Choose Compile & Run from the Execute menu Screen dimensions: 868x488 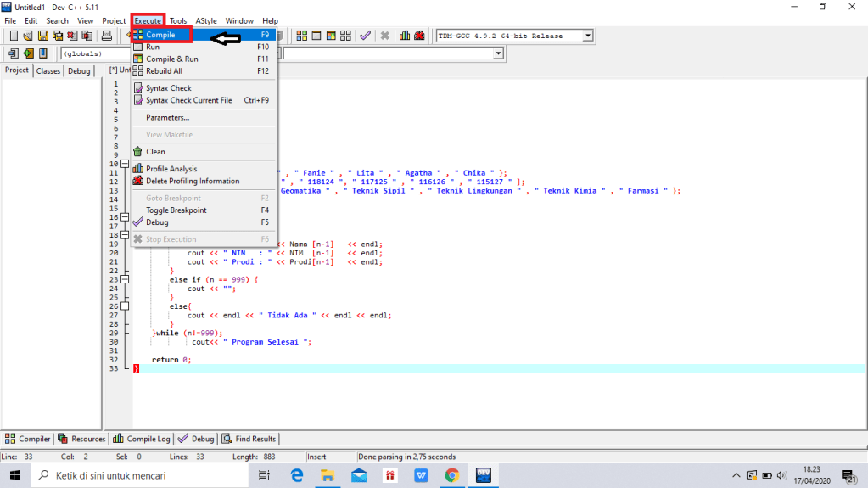(172, 59)
